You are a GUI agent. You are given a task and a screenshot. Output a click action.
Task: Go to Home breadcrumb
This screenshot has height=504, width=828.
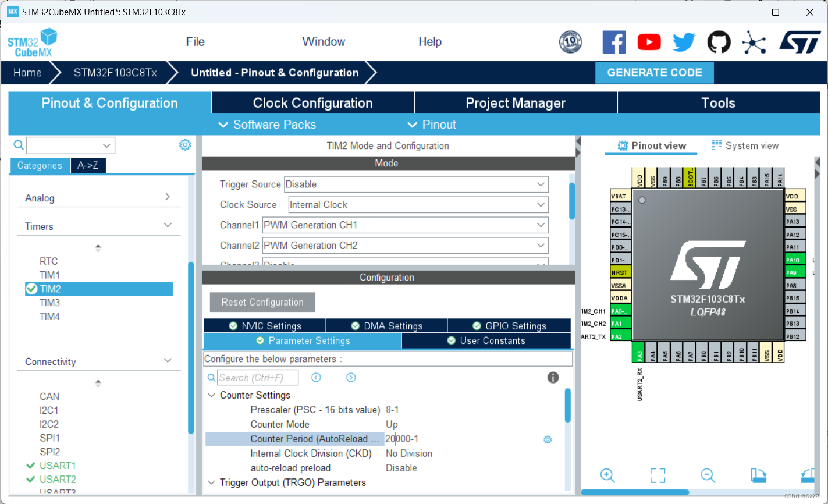[x=27, y=73]
